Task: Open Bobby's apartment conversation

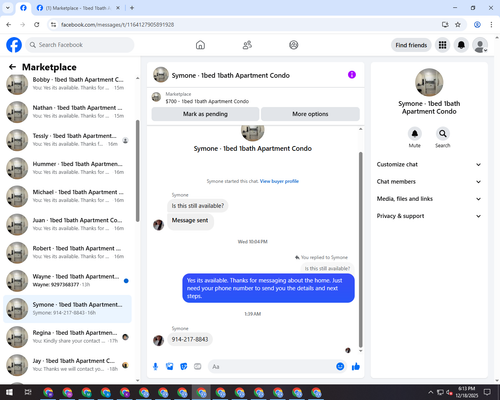Action: 67,84
